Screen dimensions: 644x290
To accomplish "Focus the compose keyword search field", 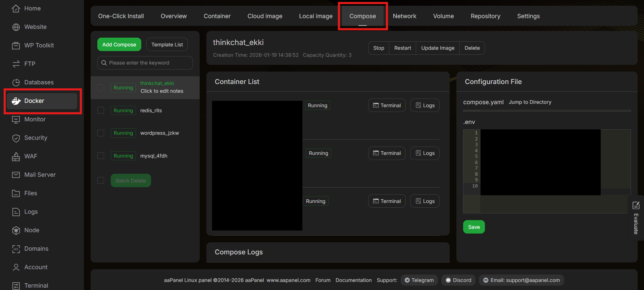I will [x=145, y=63].
